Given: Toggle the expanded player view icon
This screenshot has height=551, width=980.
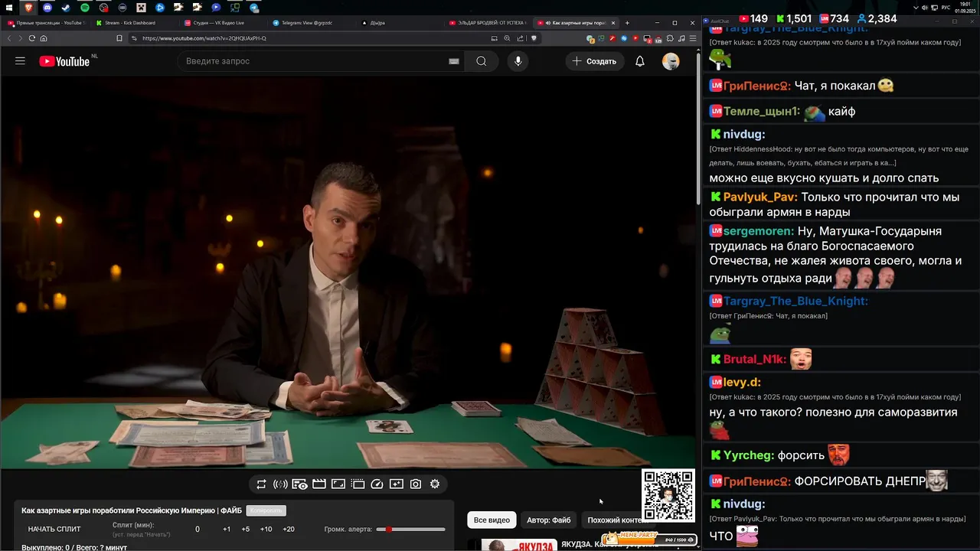Looking at the screenshot, I should pyautogui.click(x=338, y=484).
